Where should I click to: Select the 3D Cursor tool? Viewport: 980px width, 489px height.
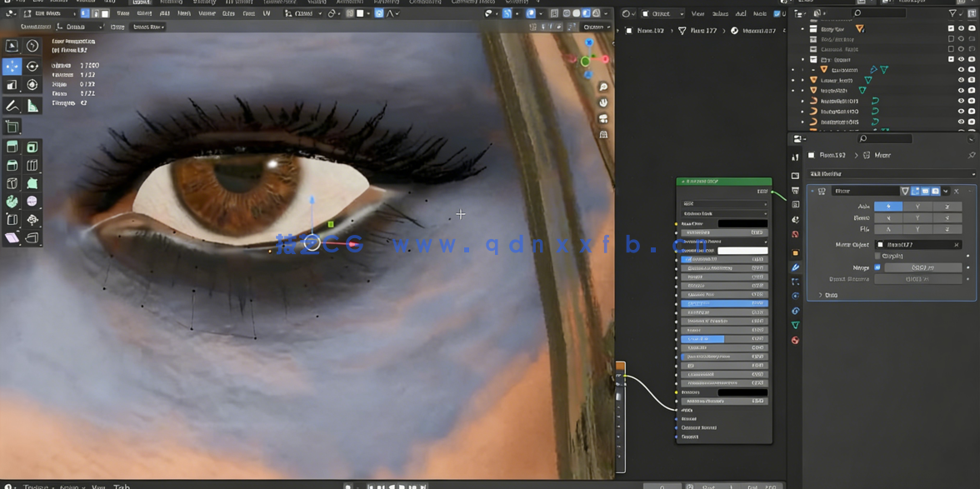click(x=32, y=46)
